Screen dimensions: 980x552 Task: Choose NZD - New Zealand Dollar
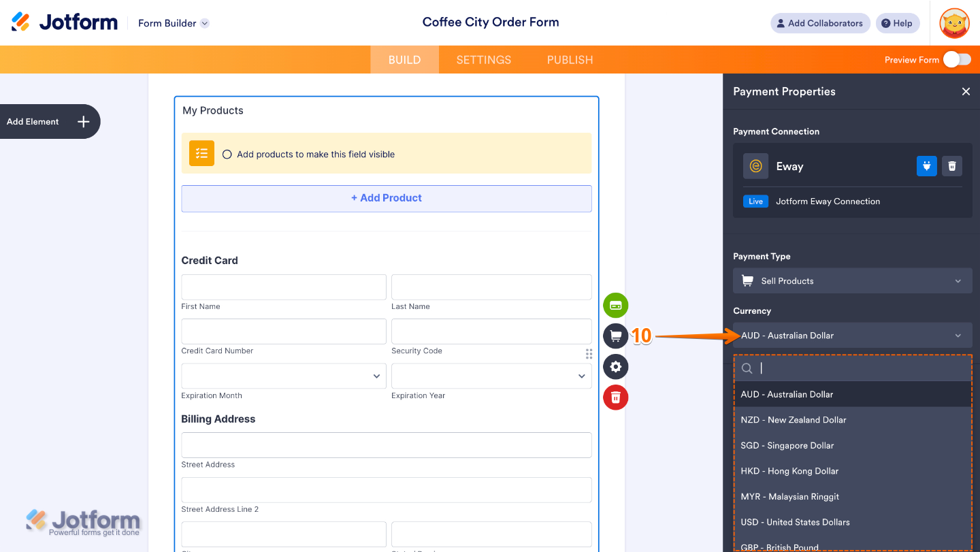tap(853, 420)
